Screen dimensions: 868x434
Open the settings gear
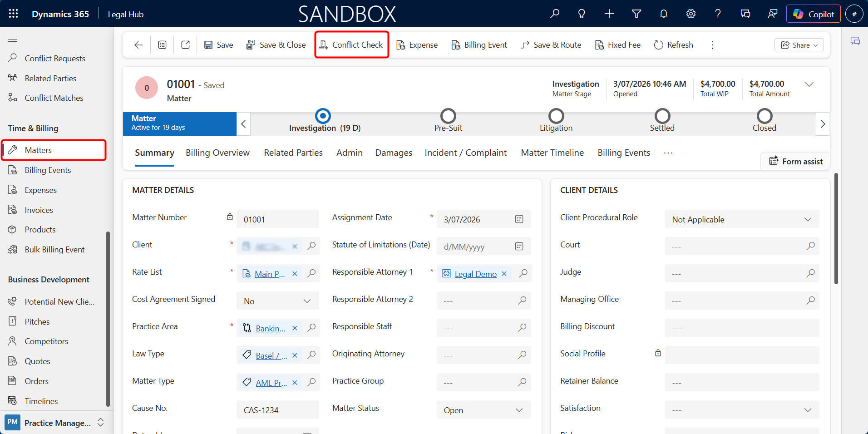(x=691, y=14)
